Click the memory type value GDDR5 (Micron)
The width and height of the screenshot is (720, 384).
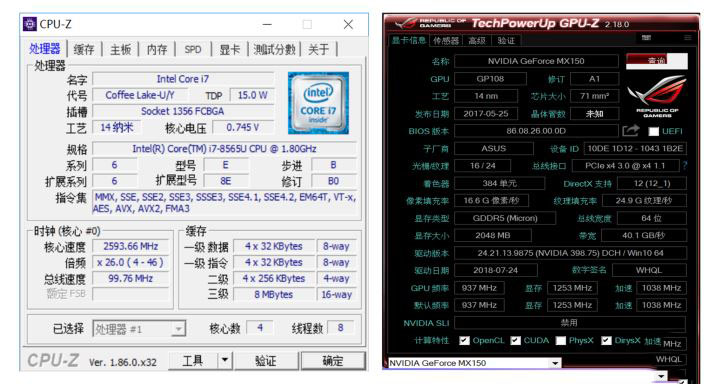[505, 218]
